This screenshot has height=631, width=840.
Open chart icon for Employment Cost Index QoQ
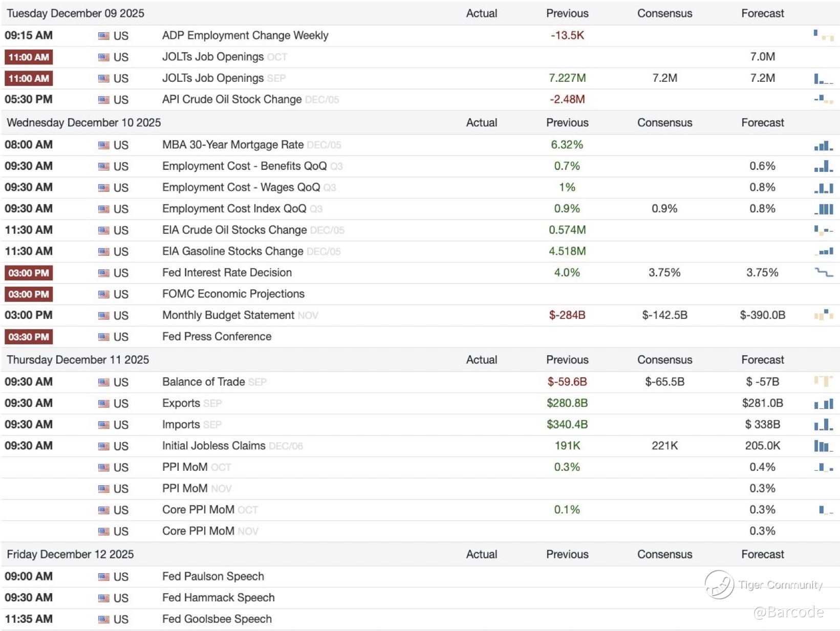tap(823, 209)
